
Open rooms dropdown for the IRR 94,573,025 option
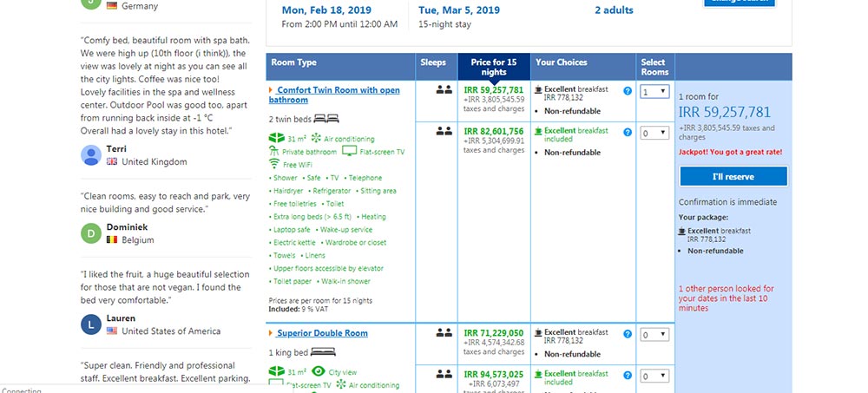tap(654, 376)
